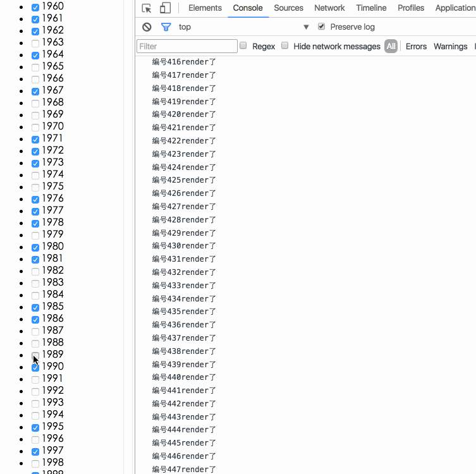Open the top execution context dropdown
Image resolution: width=476 pixels, height=474 pixels.
(x=244, y=27)
